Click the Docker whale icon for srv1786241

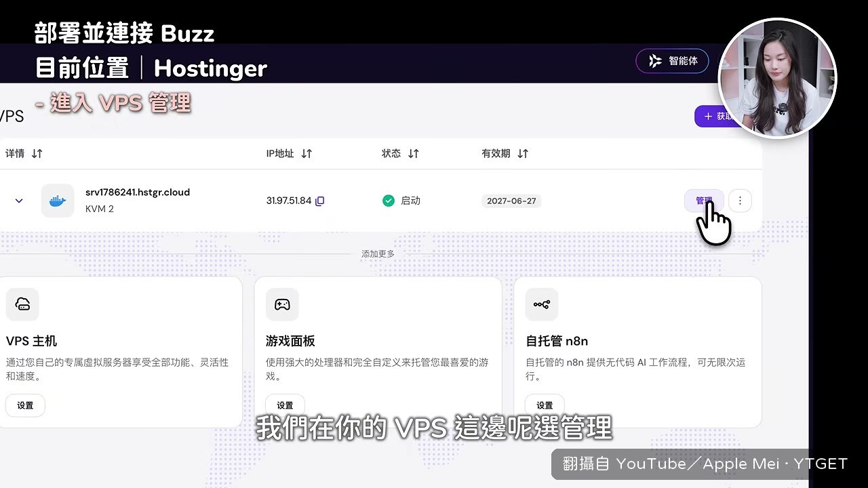(58, 201)
